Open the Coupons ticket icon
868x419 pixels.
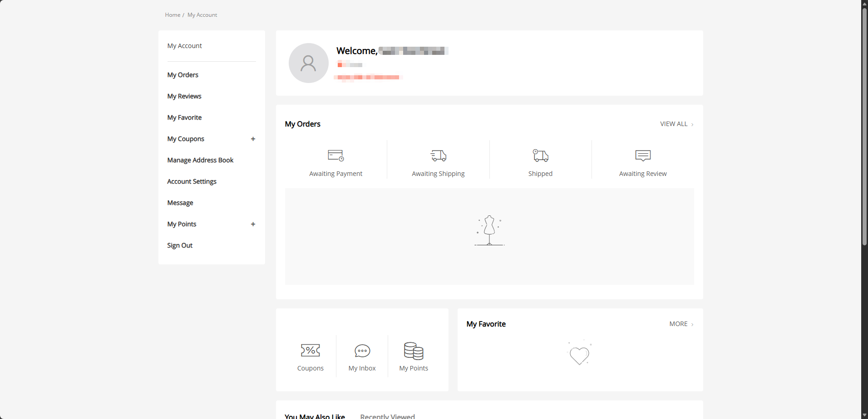(311, 350)
